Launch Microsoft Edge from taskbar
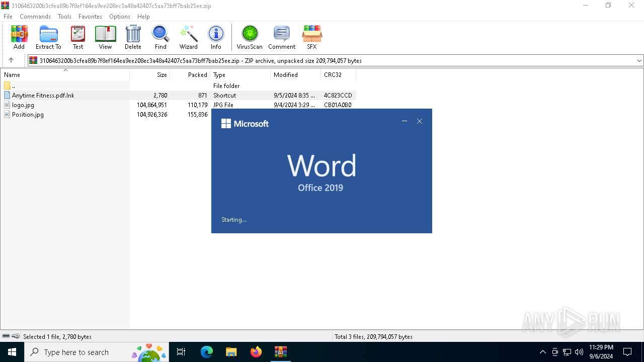 [x=207, y=352]
